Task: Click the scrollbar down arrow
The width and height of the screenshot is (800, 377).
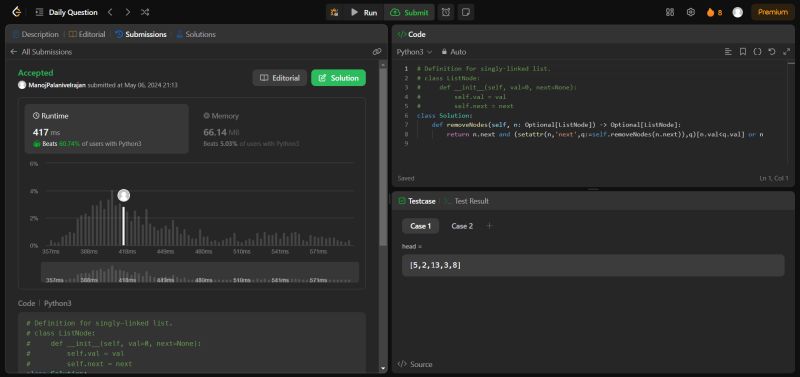Action: coord(383,368)
